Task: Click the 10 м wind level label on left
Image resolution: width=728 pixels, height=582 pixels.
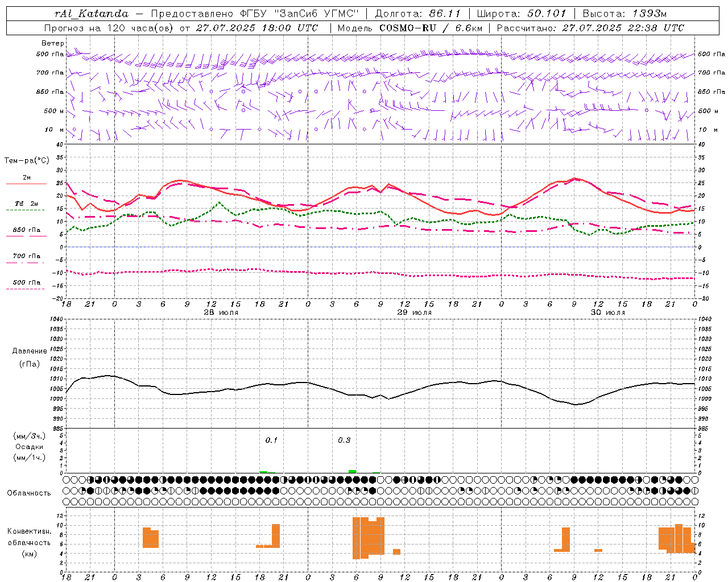Action: [55, 130]
